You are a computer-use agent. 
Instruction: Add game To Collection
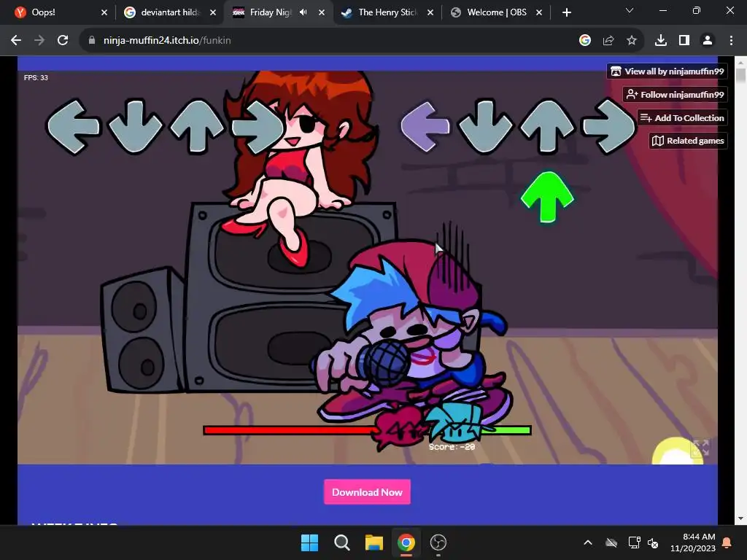tap(682, 117)
